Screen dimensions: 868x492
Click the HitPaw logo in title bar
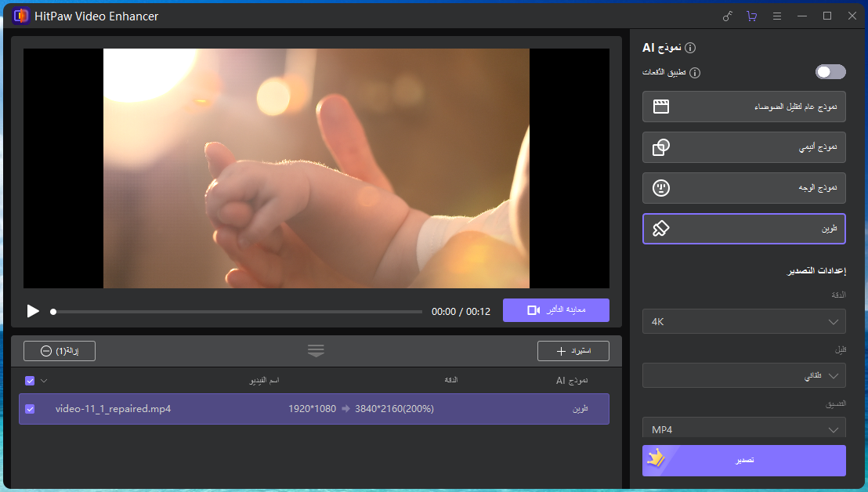click(20, 16)
